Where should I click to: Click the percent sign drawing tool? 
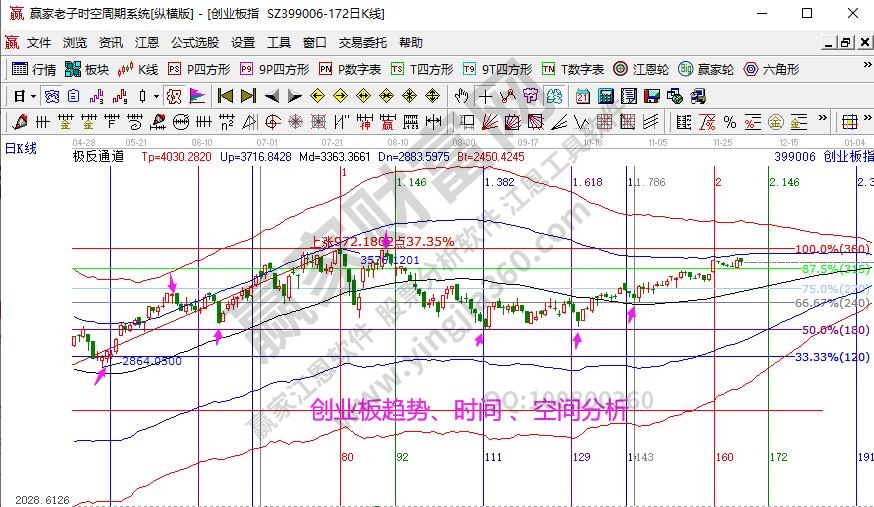point(730,122)
